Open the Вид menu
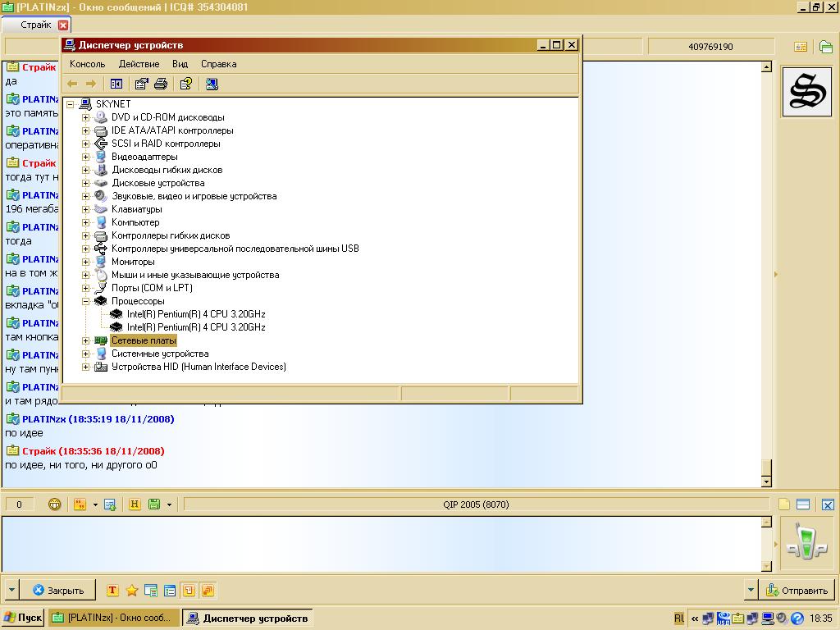Image resolution: width=840 pixels, height=630 pixels. pyautogui.click(x=180, y=64)
